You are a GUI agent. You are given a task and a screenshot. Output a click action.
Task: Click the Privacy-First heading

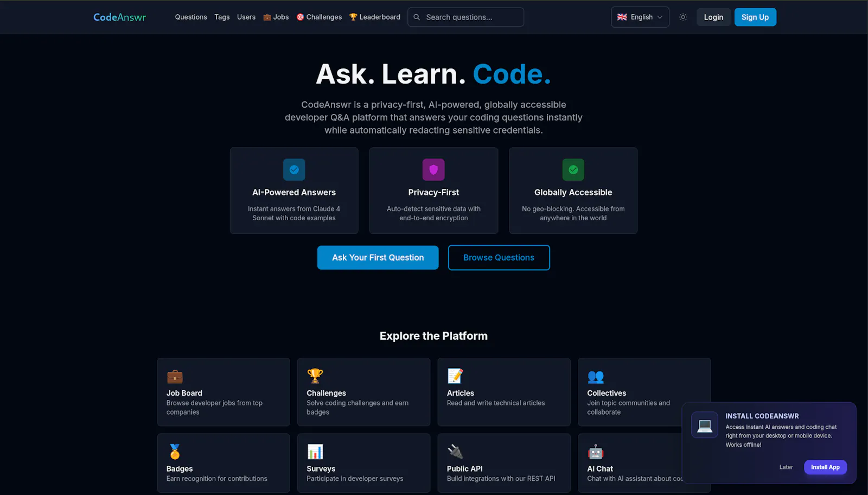pos(433,193)
